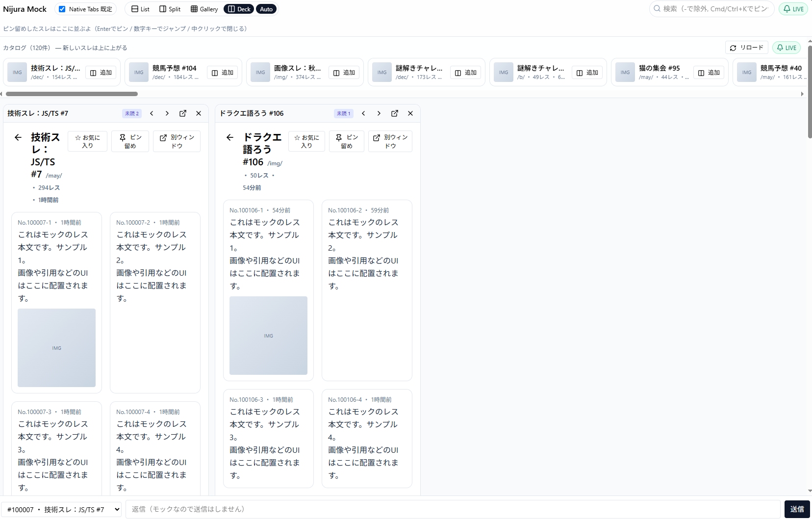Uncheck the Native Tabs checkbox
This screenshot has height=521, width=812.
pos(62,9)
